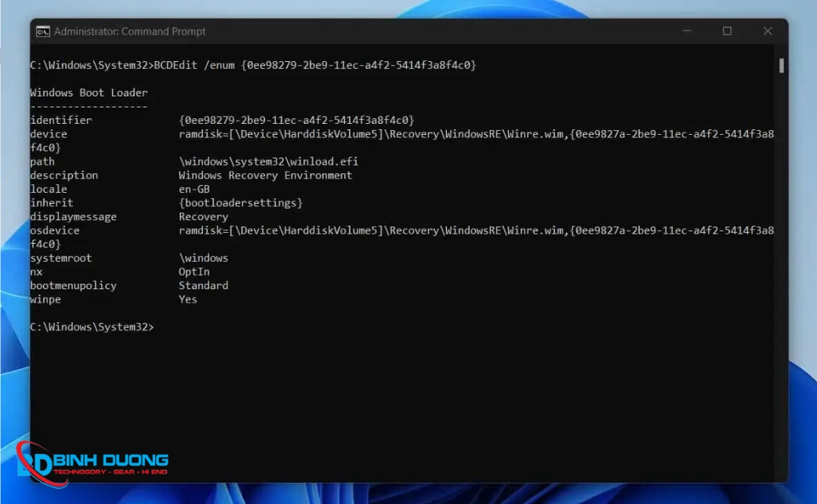Screen dimensions: 817x504
Task: Click the 'osdevice' property label
Action: pos(55,230)
